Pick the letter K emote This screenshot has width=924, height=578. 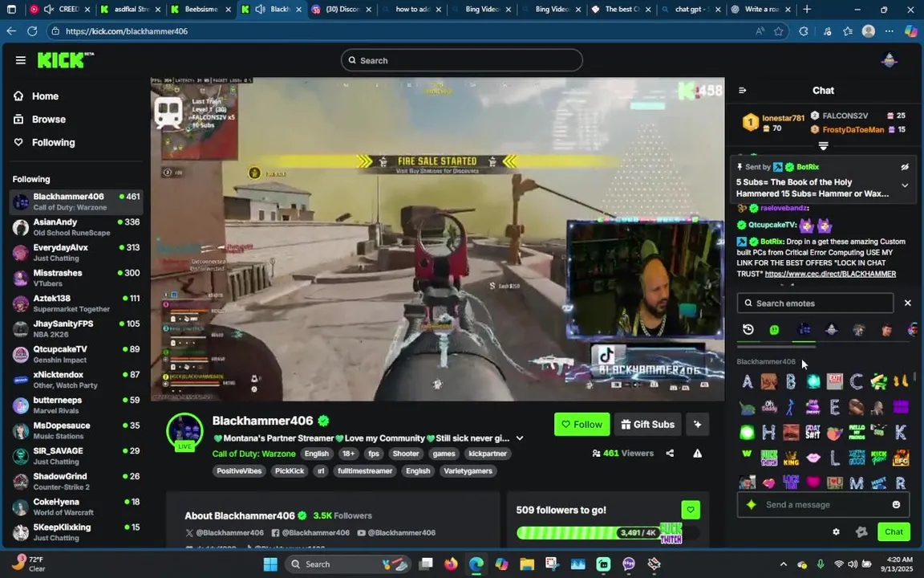[x=901, y=433]
